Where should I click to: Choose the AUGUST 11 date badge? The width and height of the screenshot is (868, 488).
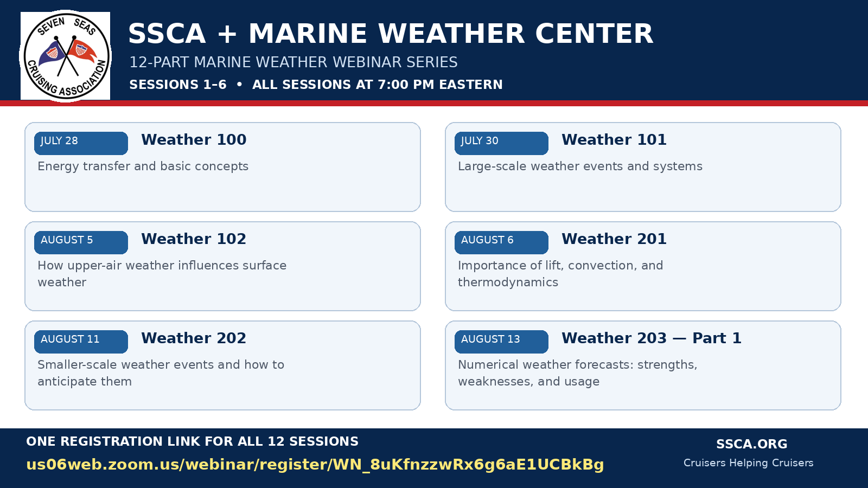81,342
